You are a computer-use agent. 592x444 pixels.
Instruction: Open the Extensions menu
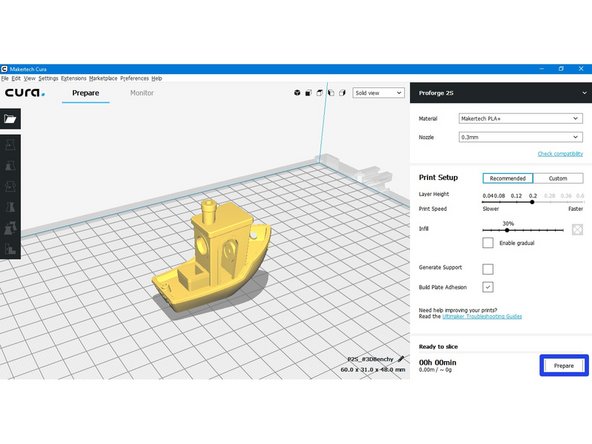74,79
